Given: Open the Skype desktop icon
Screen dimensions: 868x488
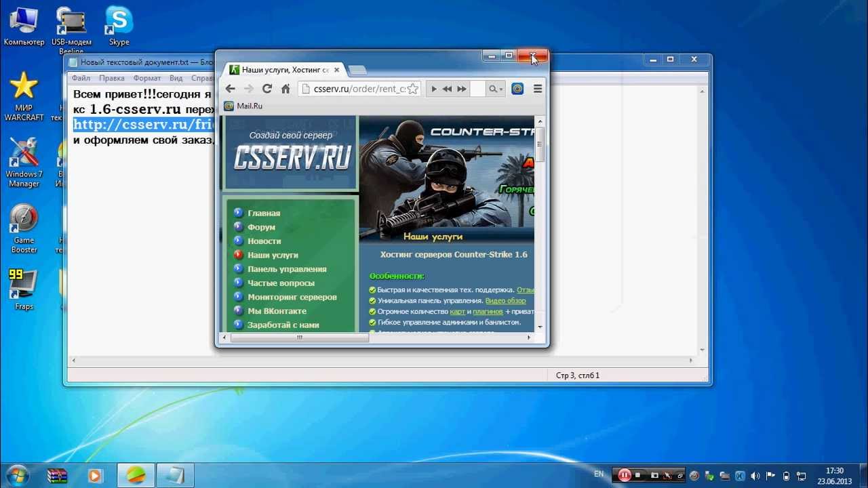Looking at the screenshot, I should coord(119,27).
